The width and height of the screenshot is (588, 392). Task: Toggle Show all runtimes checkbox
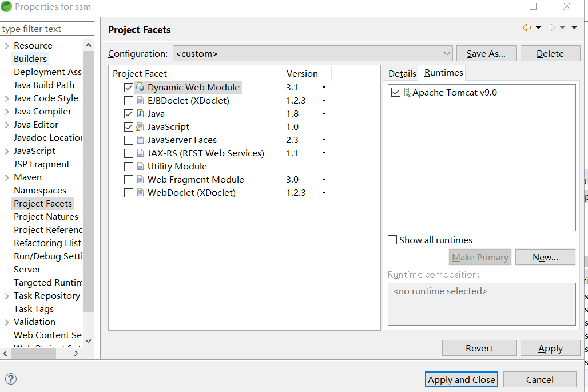coord(392,240)
